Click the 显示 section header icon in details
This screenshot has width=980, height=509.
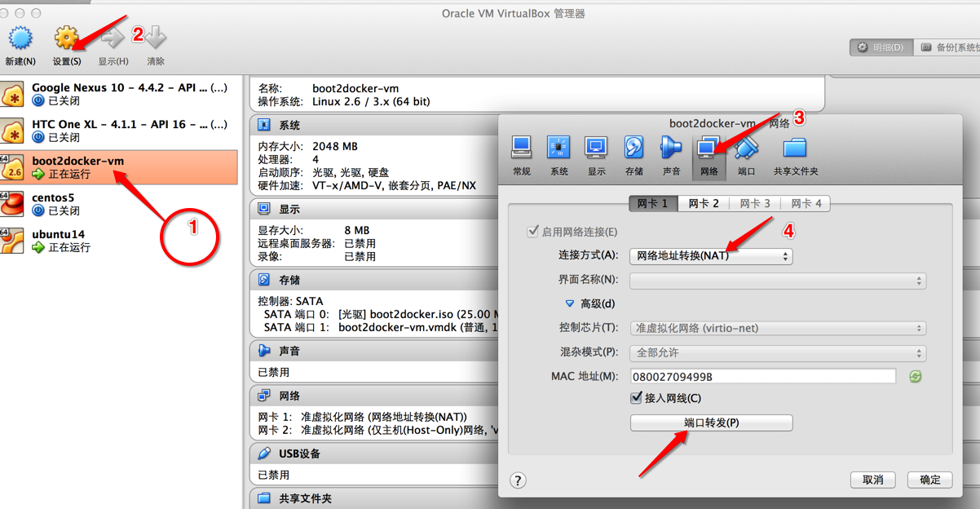tap(264, 210)
